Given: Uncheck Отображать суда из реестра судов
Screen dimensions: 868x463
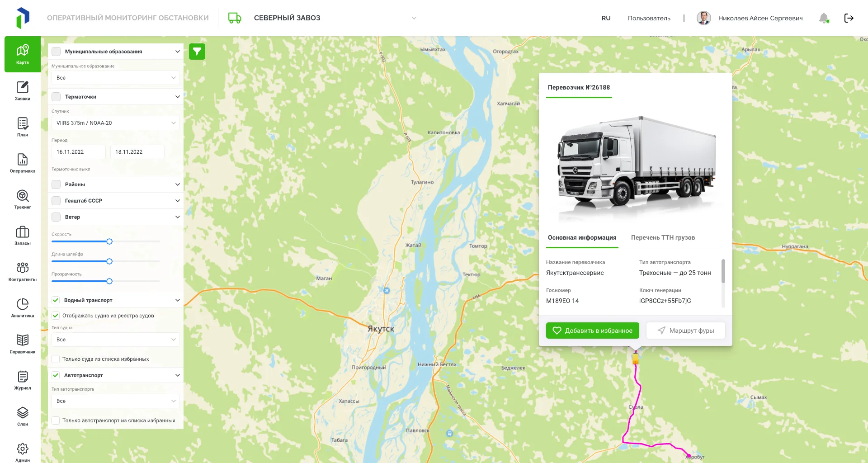Looking at the screenshot, I should tap(56, 316).
